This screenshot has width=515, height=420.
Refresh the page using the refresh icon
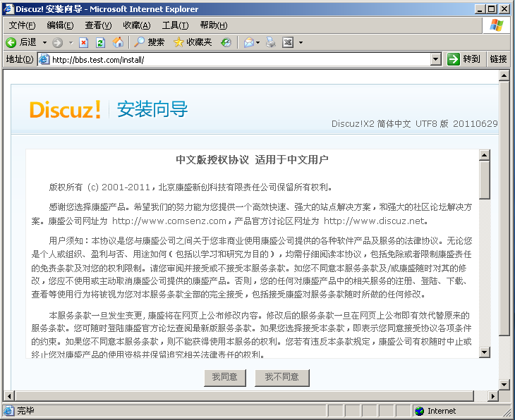coord(100,42)
